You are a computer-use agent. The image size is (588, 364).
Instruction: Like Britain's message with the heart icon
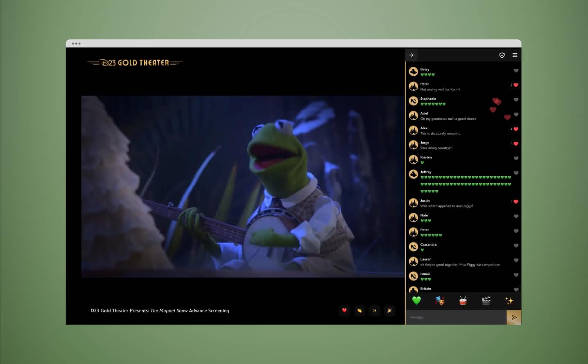pos(516,290)
